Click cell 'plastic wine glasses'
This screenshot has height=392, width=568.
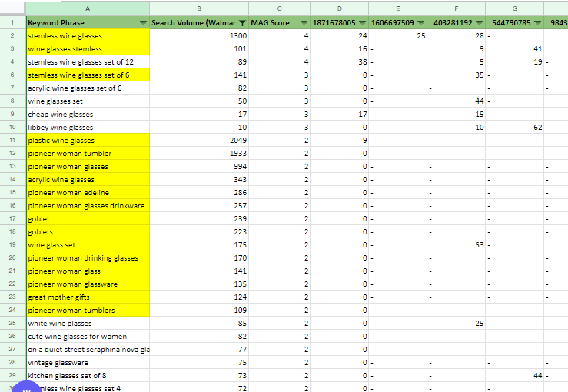pyautogui.click(x=88, y=140)
